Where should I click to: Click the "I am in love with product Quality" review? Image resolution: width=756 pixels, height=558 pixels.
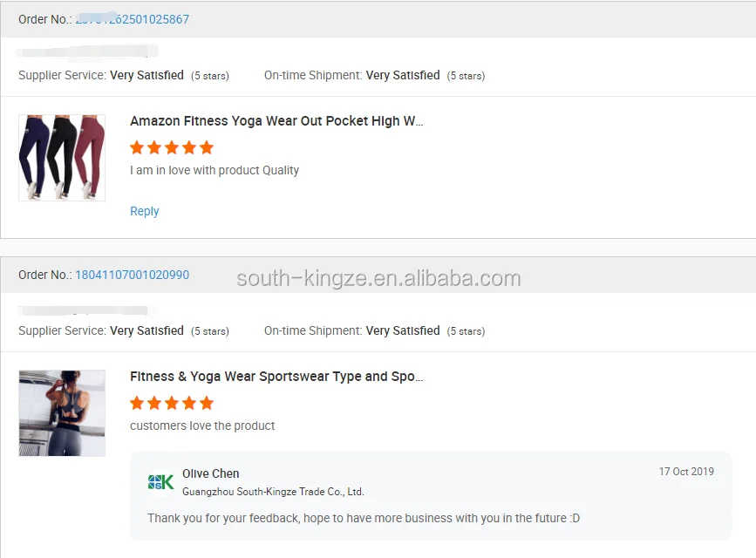[215, 170]
